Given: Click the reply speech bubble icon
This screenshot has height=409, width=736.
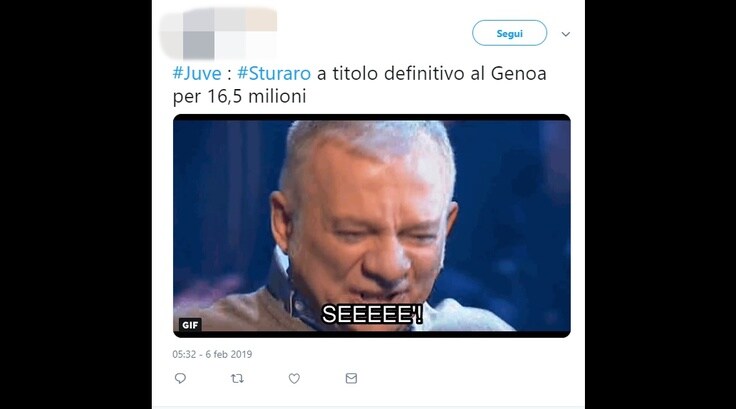Looking at the screenshot, I should pos(180,378).
